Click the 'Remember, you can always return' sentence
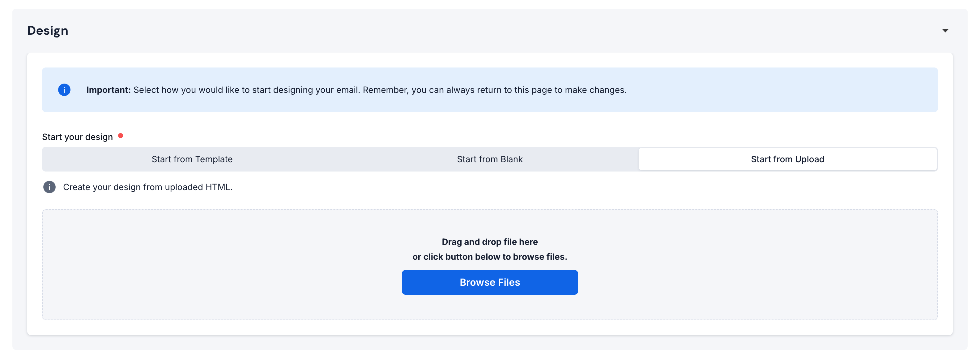 click(495, 90)
